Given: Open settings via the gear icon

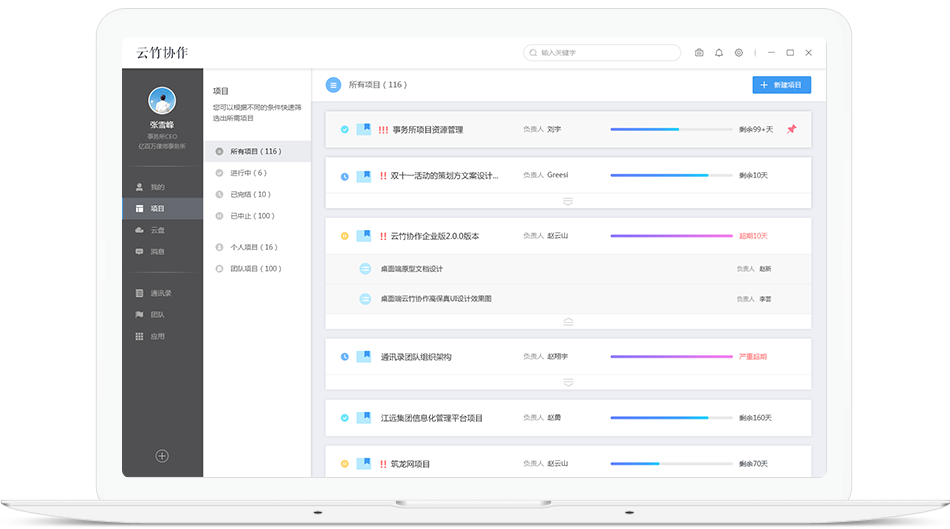Looking at the screenshot, I should pyautogui.click(x=739, y=53).
